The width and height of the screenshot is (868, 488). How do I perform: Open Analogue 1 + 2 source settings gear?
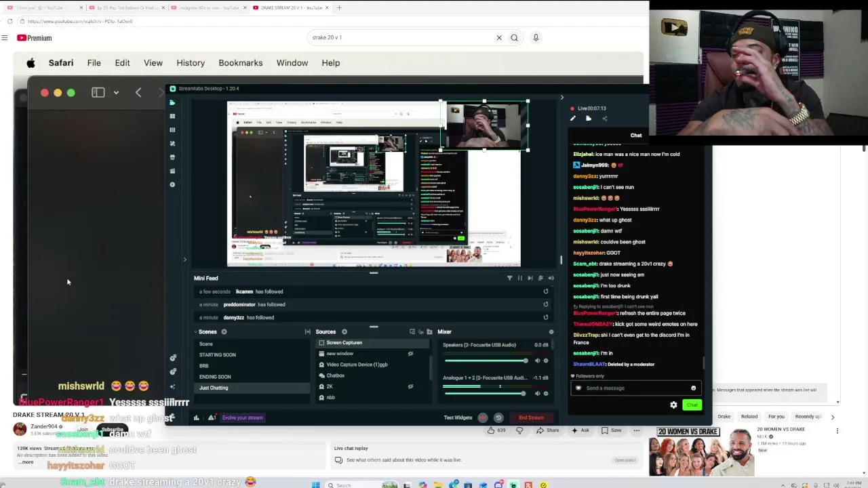[x=546, y=393]
